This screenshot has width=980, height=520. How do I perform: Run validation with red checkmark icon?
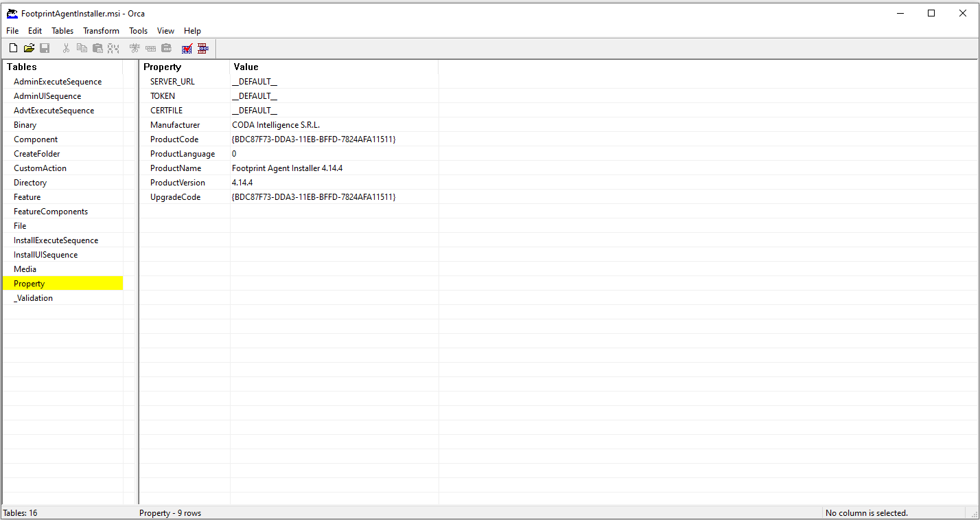[x=187, y=48]
